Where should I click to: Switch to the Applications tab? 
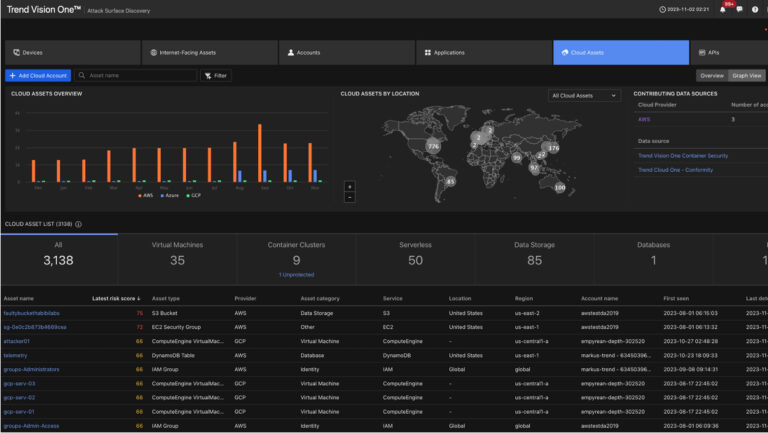[x=484, y=52]
